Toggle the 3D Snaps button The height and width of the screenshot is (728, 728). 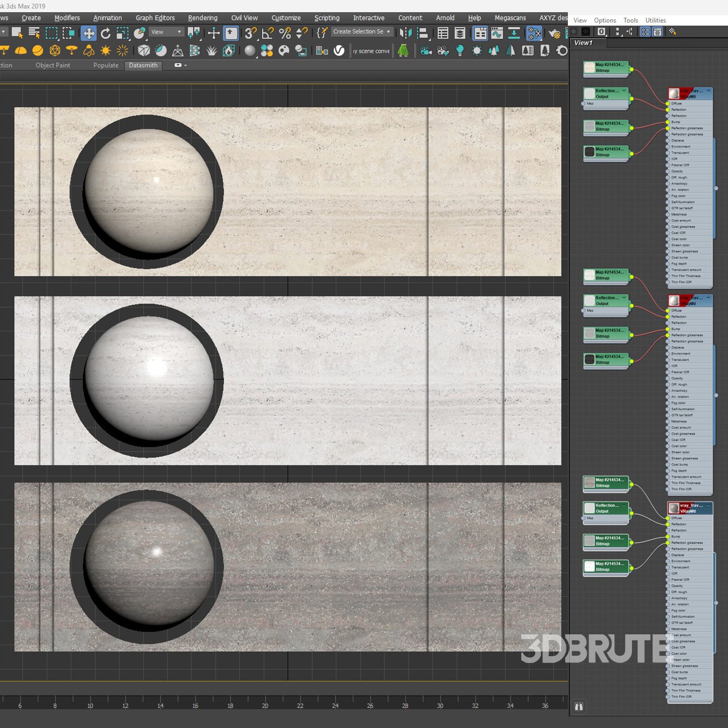point(250,33)
